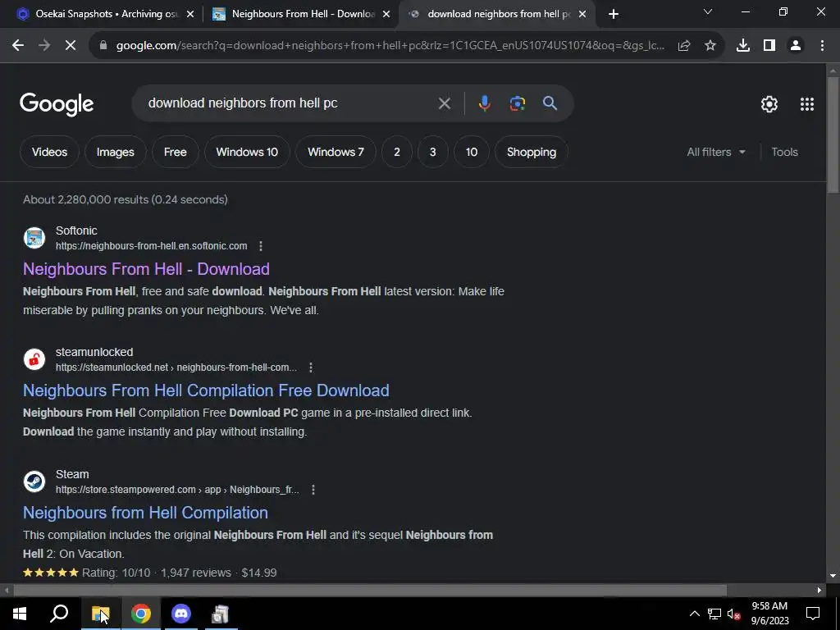The height and width of the screenshot is (630, 840).
Task: Click the Softonic site favicon
Action: 34,238
